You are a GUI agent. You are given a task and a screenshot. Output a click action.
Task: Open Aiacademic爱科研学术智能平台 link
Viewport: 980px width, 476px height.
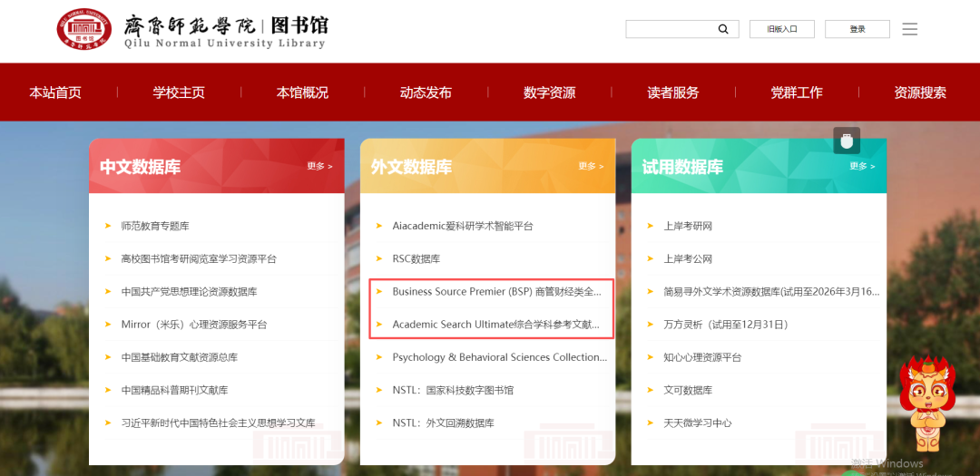(463, 226)
